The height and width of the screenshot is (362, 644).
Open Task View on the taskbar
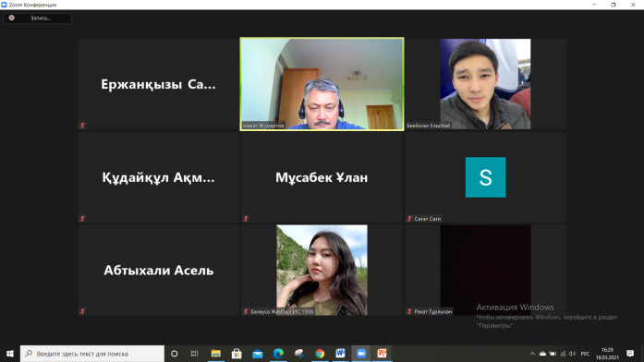(194, 354)
